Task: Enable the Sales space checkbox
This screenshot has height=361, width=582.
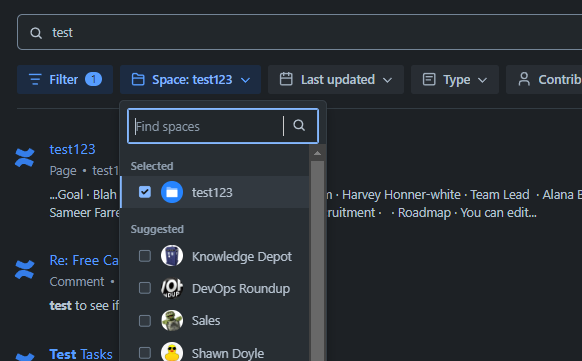Action: click(x=145, y=321)
